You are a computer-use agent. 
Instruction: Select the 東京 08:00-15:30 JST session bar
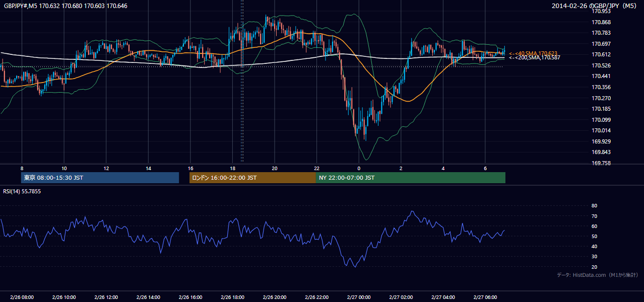[x=100, y=178]
